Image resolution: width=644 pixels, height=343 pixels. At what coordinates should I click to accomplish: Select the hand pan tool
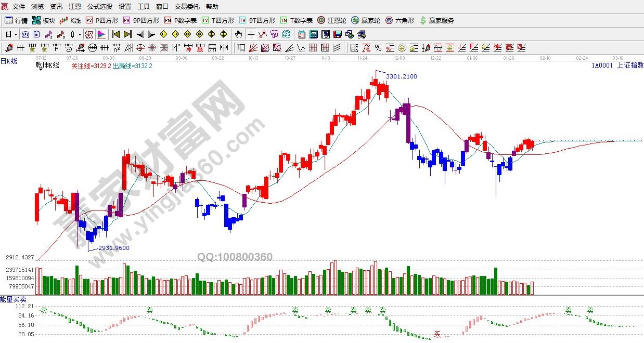pyautogui.click(x=238, y=35)
